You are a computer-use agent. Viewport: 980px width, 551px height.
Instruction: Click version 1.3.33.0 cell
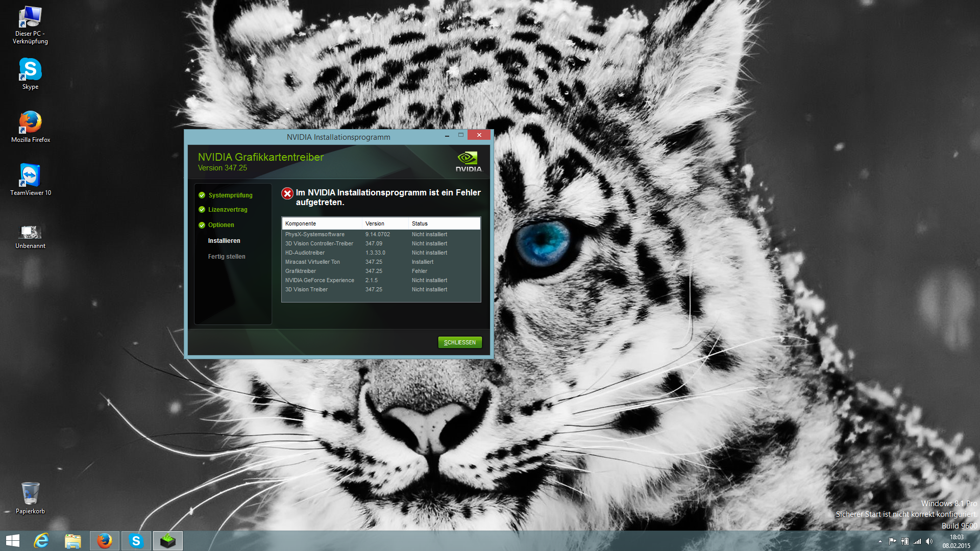click(x=375, y=253)
